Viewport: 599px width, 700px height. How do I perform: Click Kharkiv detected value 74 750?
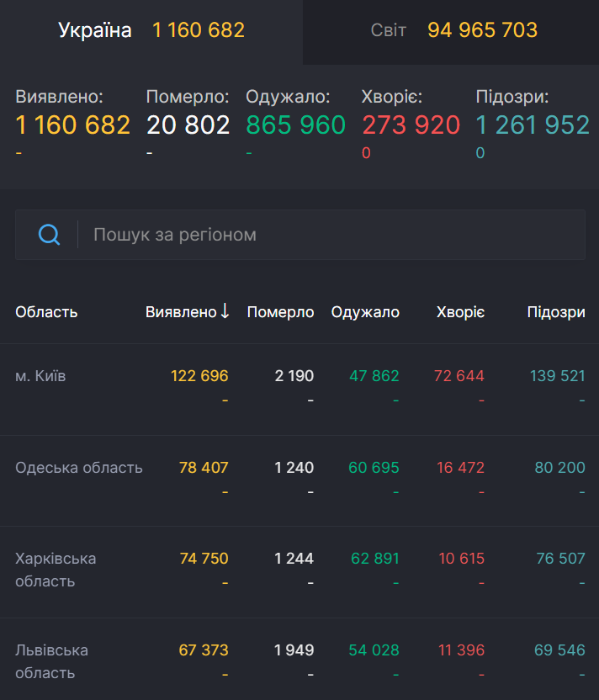pos(204,559)
